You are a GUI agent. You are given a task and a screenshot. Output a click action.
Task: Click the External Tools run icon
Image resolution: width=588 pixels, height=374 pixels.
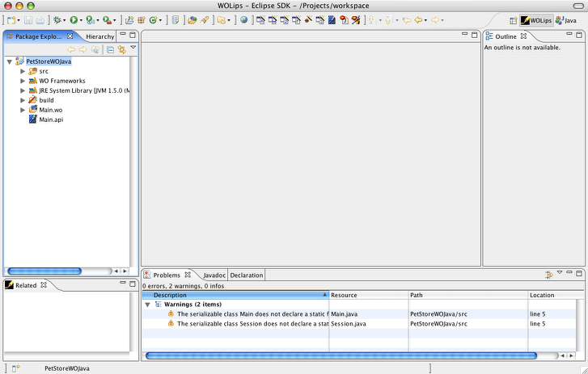[x=108, y=20]
